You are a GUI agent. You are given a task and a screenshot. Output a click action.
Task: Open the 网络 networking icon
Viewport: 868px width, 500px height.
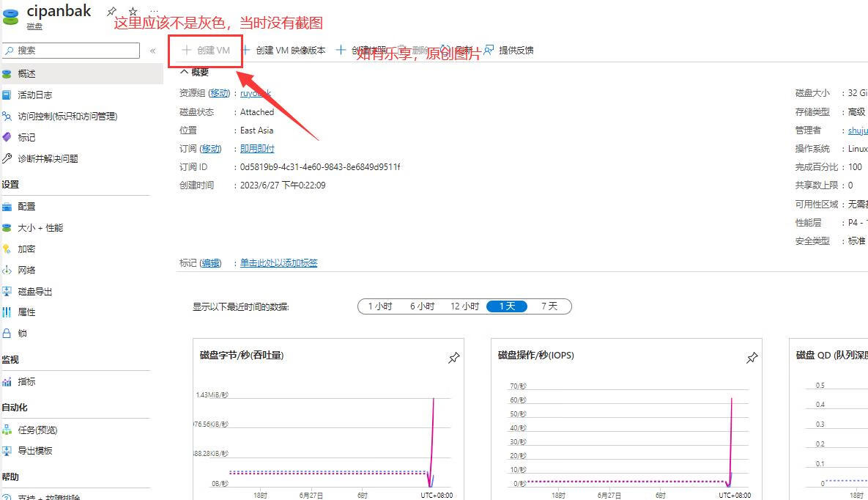(x=7, y=270)
